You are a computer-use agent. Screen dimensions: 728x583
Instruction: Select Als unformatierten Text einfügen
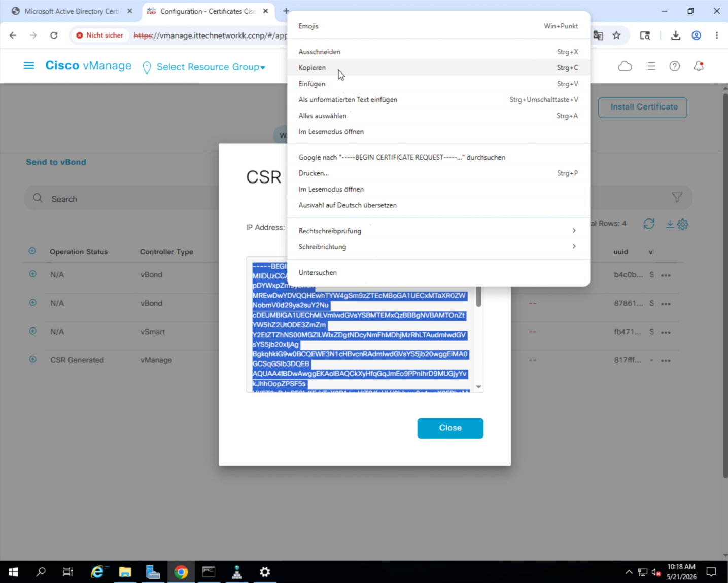point(438,99)
